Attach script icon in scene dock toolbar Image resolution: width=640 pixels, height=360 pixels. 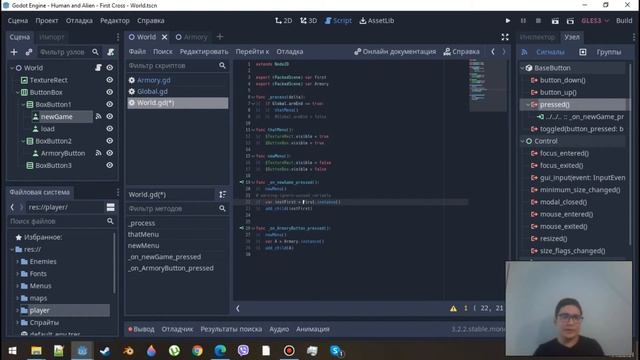point(110,52)
